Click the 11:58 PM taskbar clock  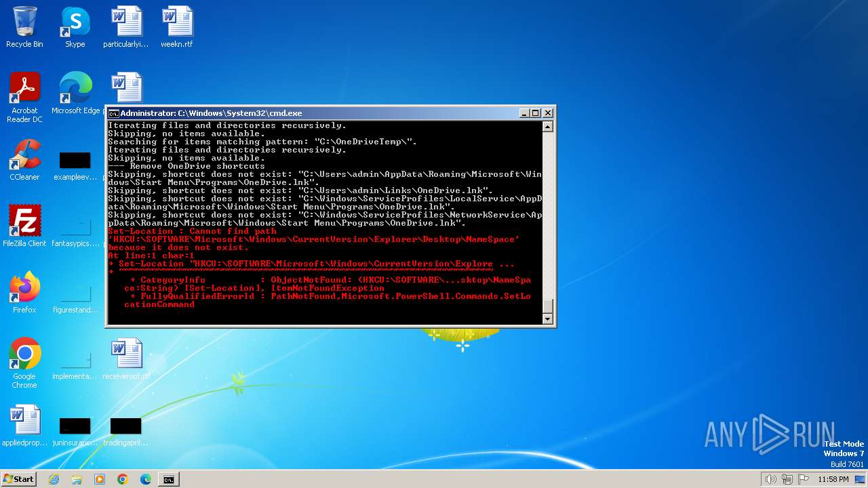[x=833, y=479]
